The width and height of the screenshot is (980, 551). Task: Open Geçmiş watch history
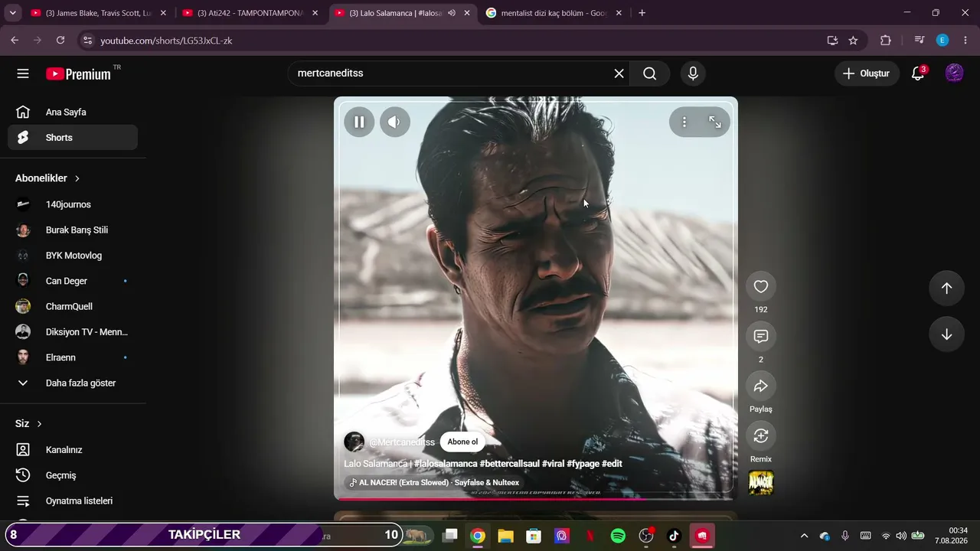(73, 475)
